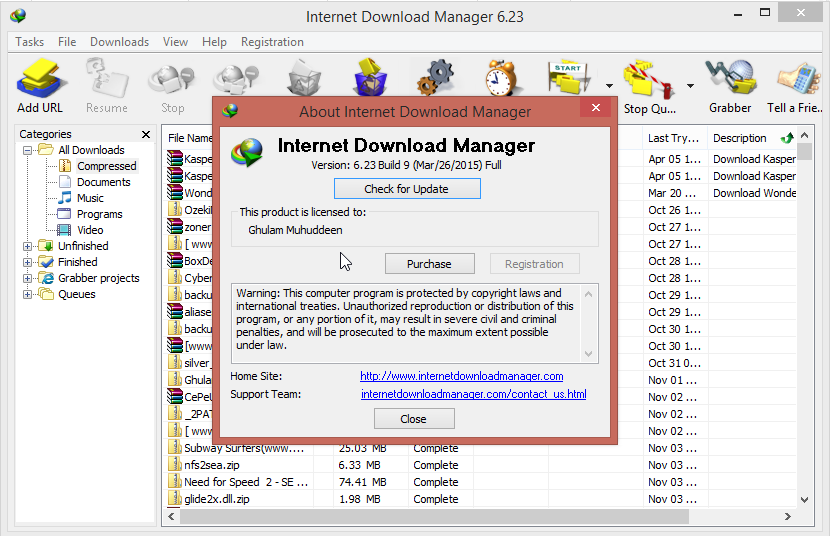Select the Grabber projects item
The image size is (830, 536).
(x=98, y=278)
